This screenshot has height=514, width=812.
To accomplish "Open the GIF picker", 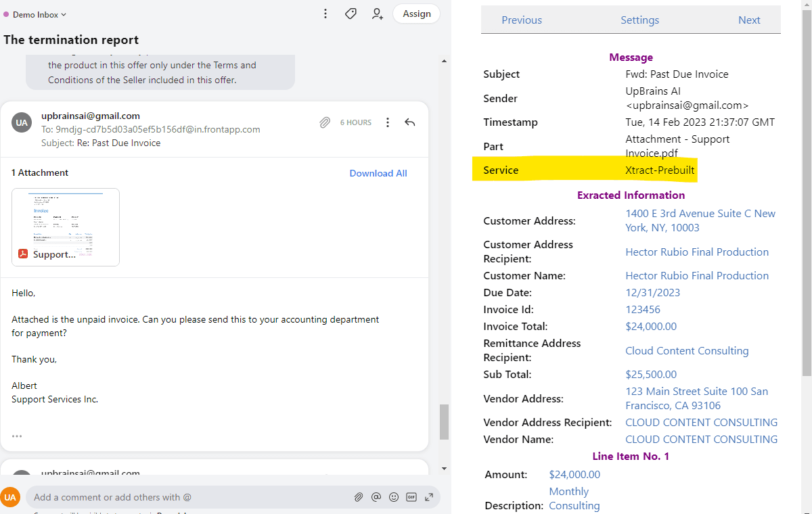I will tap(411, 497).
